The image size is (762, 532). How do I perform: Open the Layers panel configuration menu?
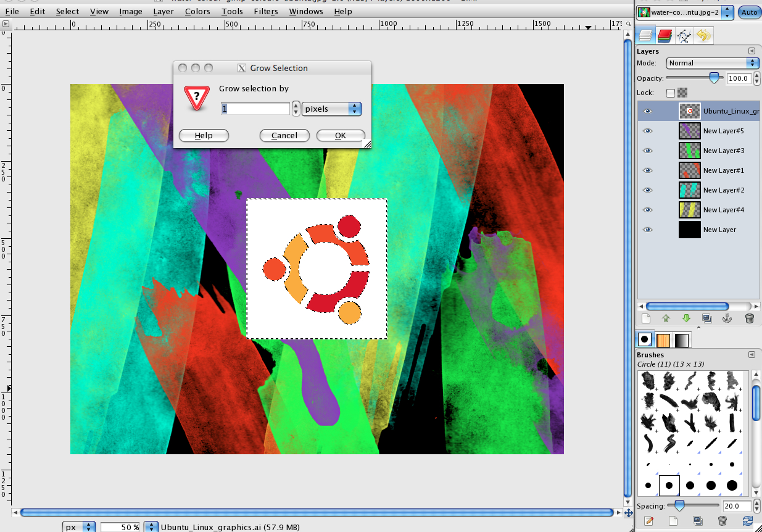[752, 51]
